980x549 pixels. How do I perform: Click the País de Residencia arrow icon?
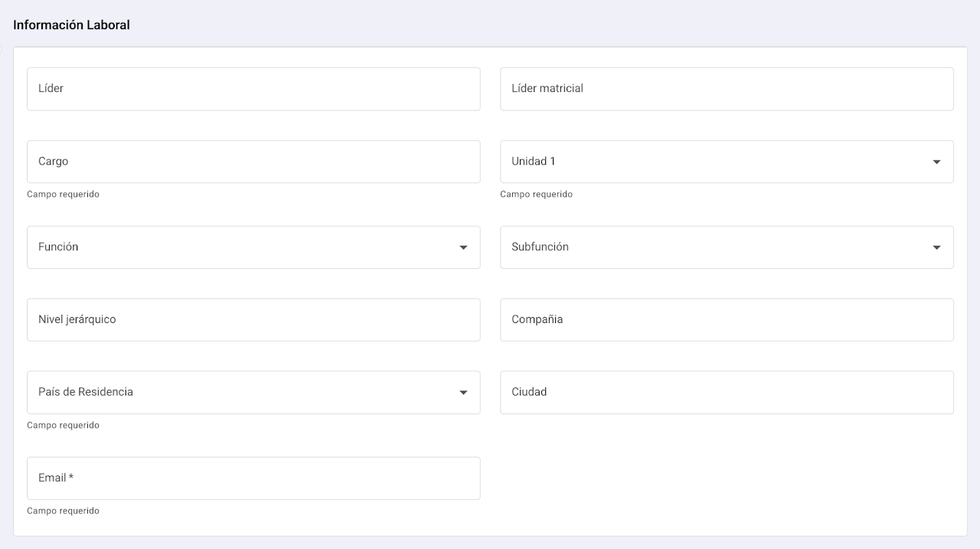point(463,393)
